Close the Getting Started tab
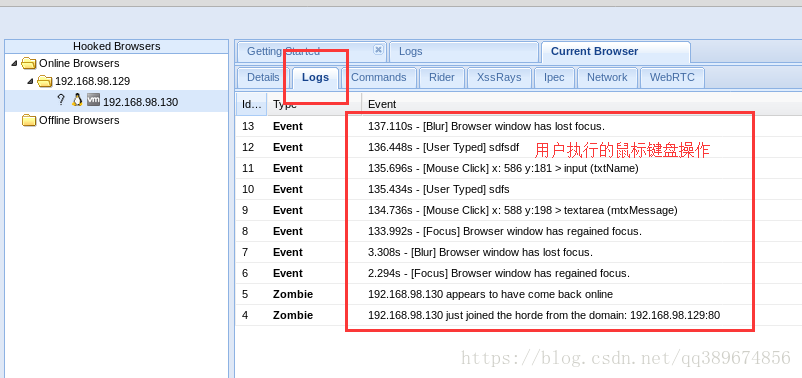The height and width of the screenshot is (378, 802). (x=378, y=50)
